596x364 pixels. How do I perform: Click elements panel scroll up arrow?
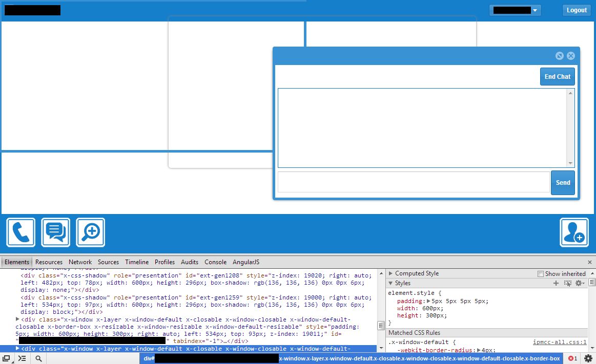click(x=381, y=273)
